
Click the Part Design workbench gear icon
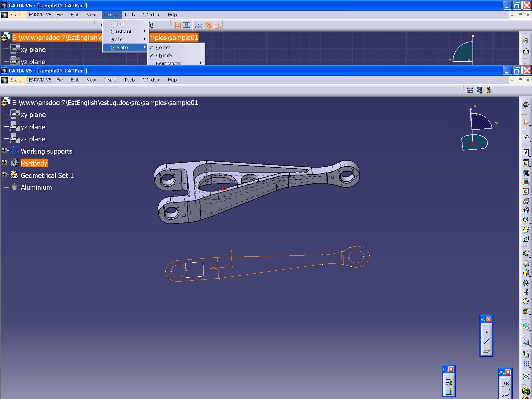[x=526, y=105]
